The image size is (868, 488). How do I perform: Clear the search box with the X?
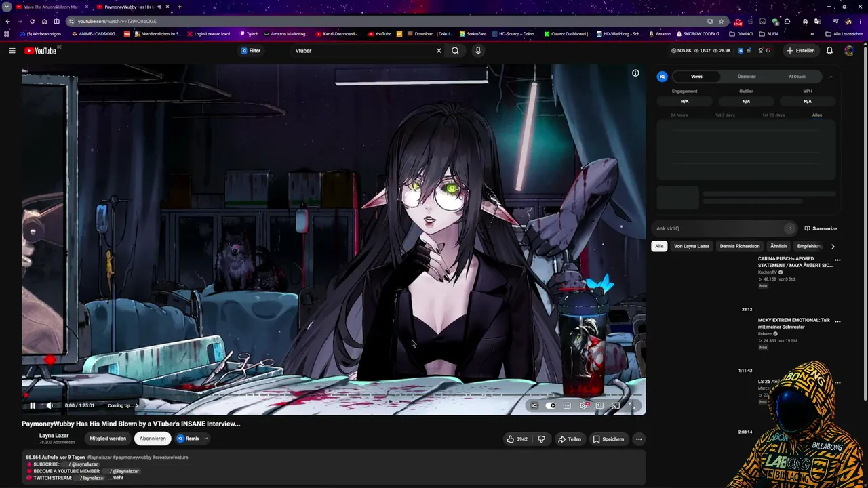[439, 51]
